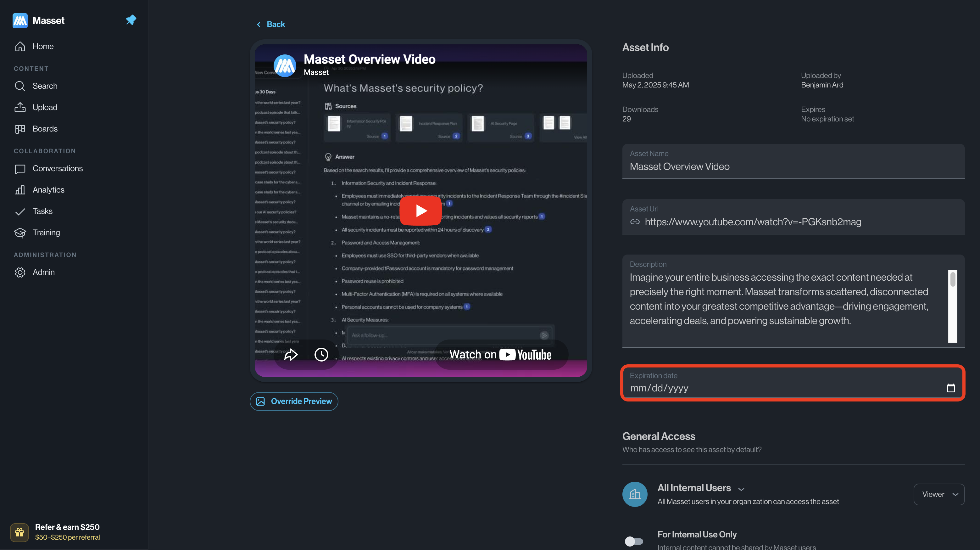
Task: Click the pin sidebar icon
Action: pyautogui.click(x=131, y=20)
